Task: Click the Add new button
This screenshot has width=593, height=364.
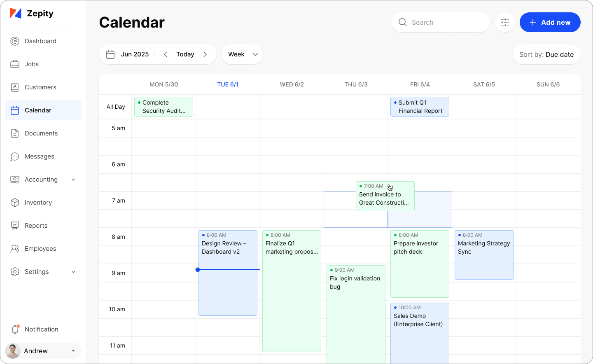Action: (550, 22)
